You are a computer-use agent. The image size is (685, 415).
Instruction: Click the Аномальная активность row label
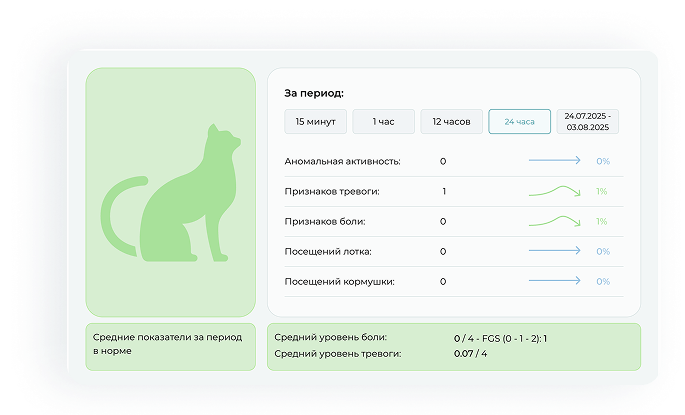pyautogui.click(x=342, y=161)
